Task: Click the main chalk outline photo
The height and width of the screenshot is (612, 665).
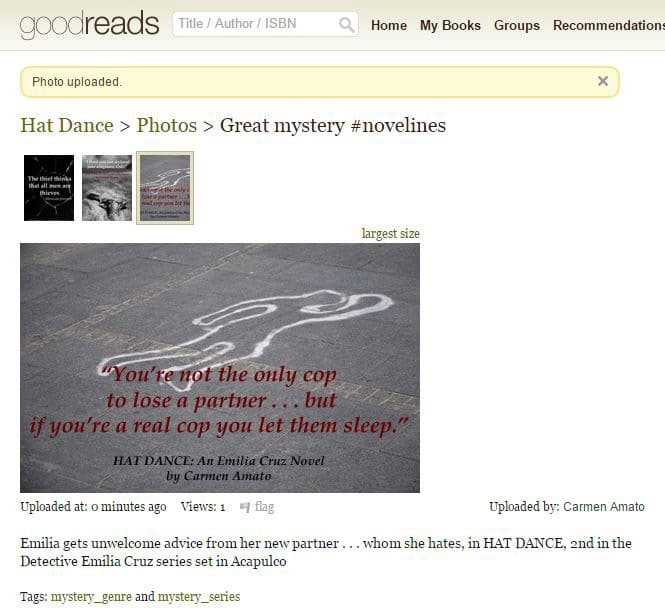Action: [x=220, y=368]
